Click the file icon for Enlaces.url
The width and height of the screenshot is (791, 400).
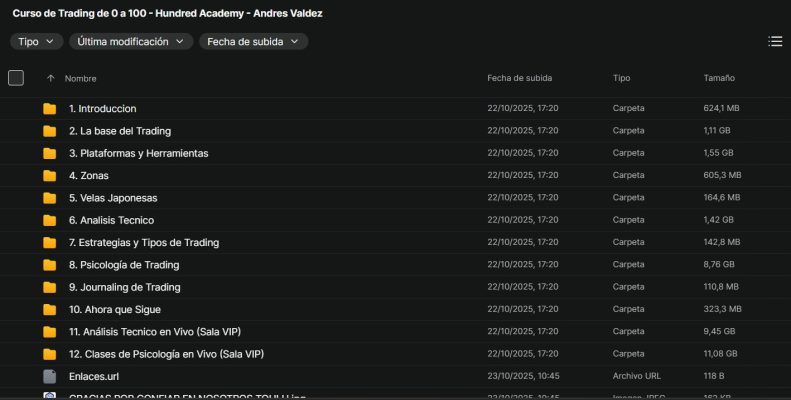[x=49, y=377]
